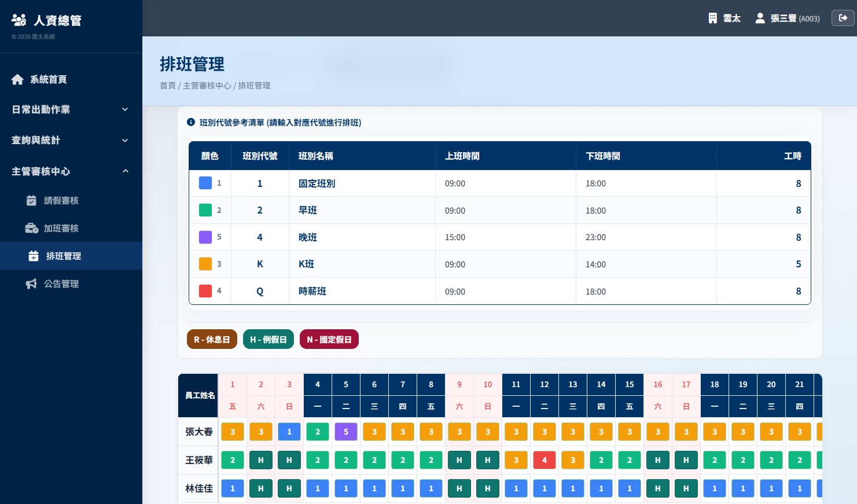Open the 加班審核 menu item
Image resolution: width=857 pixels, height=504 pixels.
point(71,228)
